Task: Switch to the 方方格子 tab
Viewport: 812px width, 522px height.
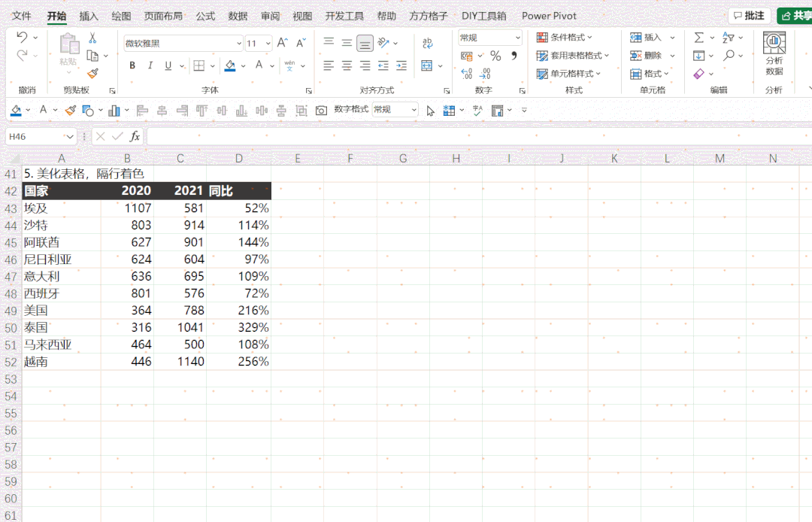Action: coord(429,16)
